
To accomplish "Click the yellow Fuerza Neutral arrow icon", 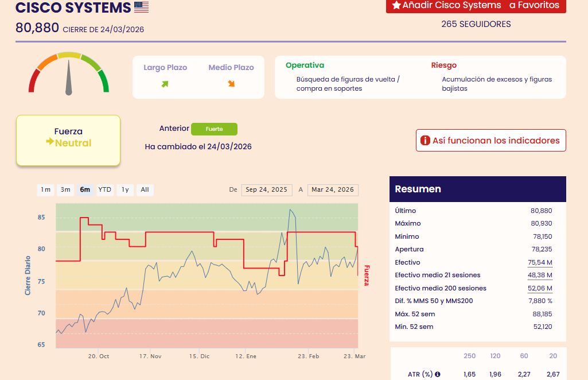I will [50, 142].
